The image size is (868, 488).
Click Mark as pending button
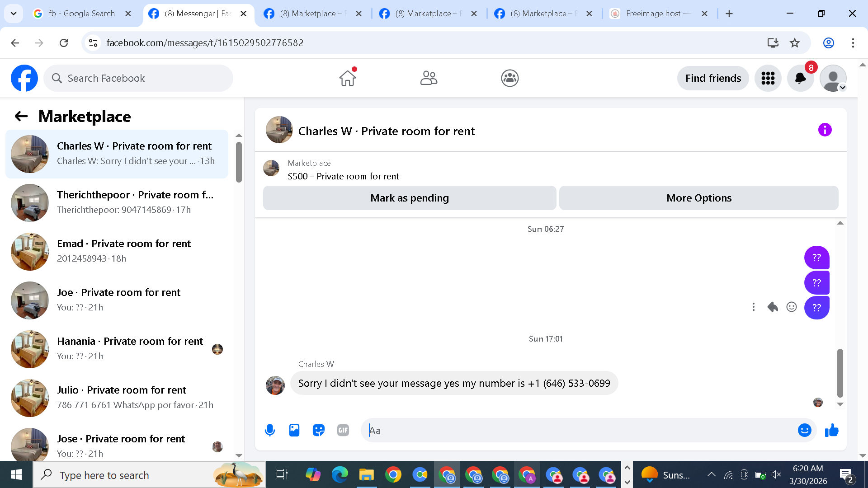409,198
